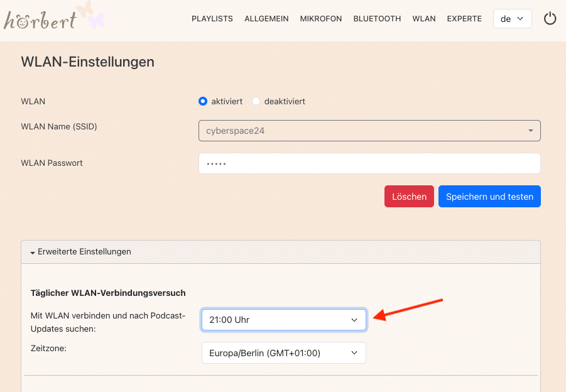Viewport: 566px width, 392px height.
Task: Open the de language dropdown
Action: 512,19
